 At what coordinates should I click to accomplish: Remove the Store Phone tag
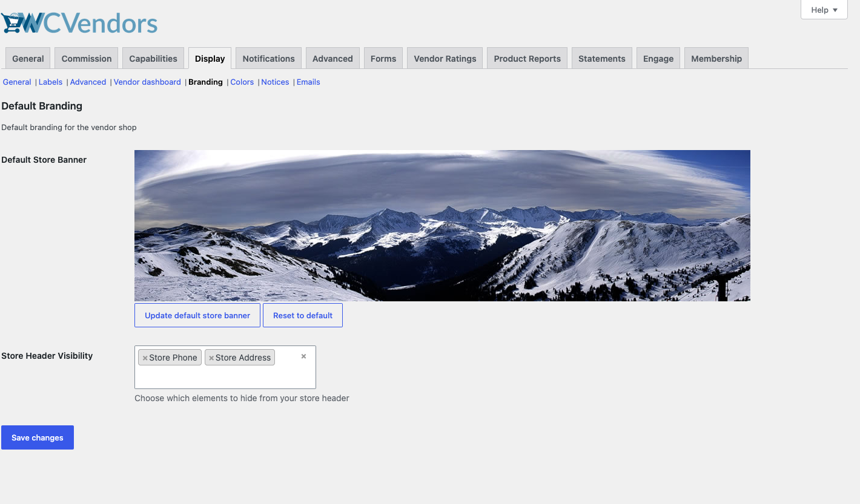pos(145,358)
